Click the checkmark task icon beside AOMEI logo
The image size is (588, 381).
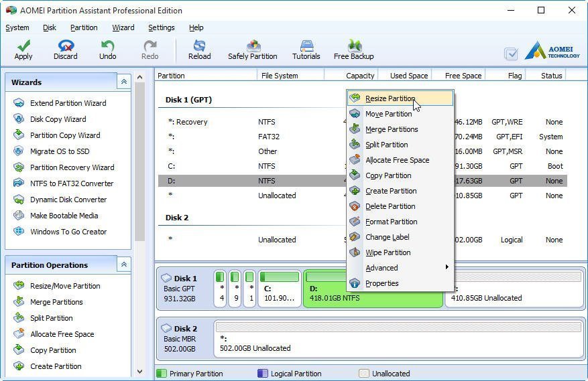point(511,54)
